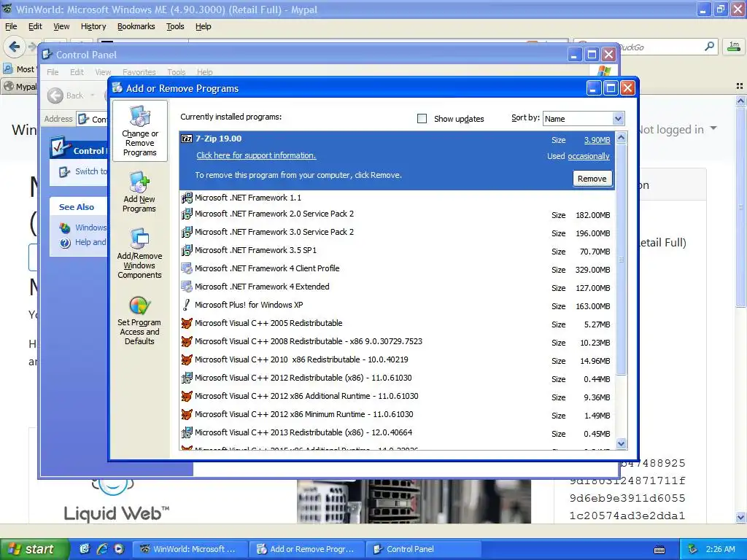Click the Address field in Control Panel
The image size is (747, 560).
(x=93, y=119)
